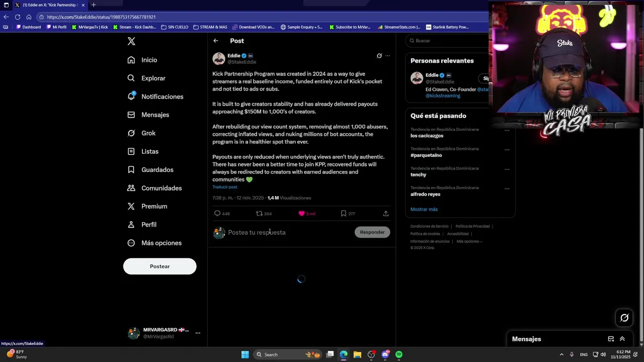The width and height of the screenshot is (644, 362).
Task: Open STREAM & MAS bookmark folder
Action: click(210, 27)
